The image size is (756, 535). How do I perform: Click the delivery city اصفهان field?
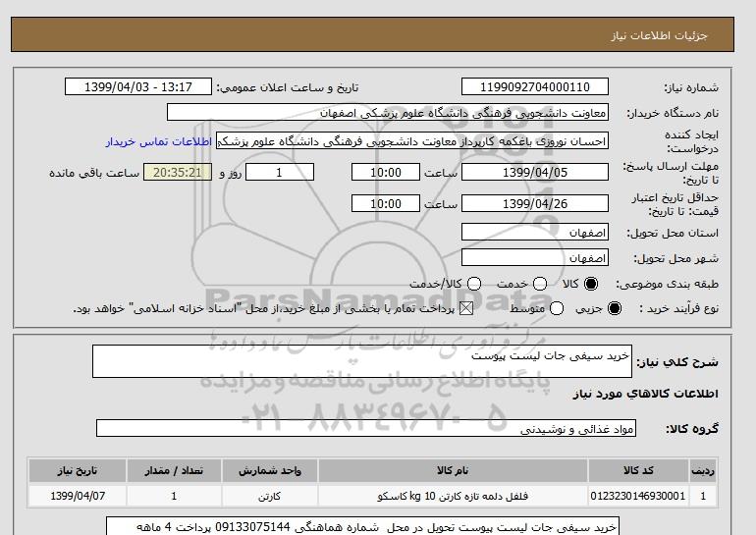(x=535, y=257)
